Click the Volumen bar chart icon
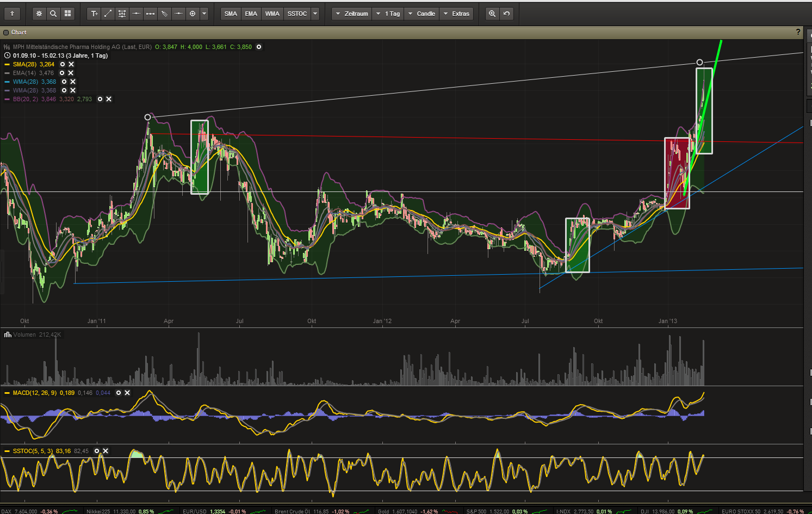Viewport: 812px width, 514px height. coord(8,335)
